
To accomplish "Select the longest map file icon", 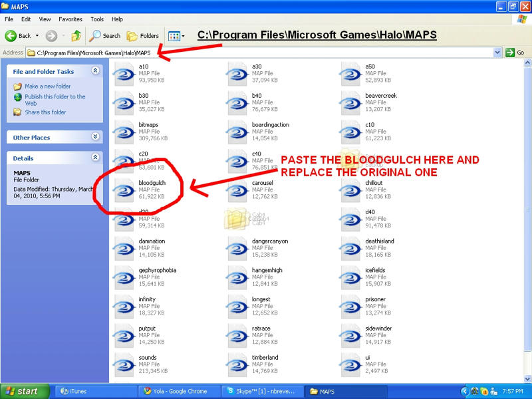I will pos(238,307).
